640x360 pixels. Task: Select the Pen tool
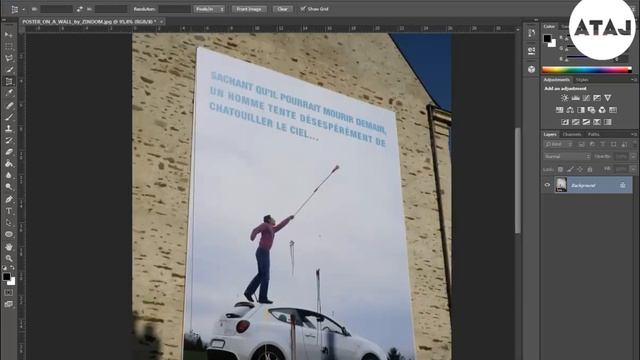click(9, 199)
